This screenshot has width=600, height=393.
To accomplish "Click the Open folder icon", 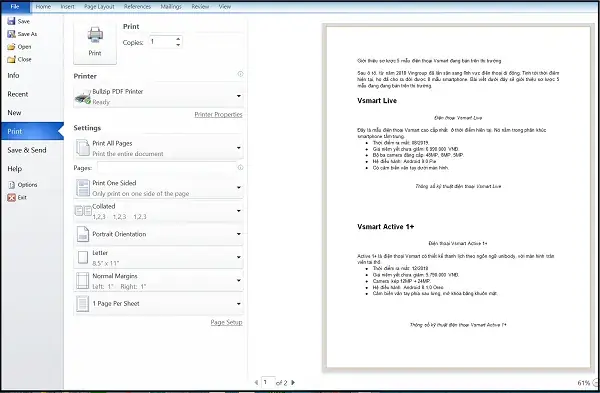I will [x=11, y=47].
